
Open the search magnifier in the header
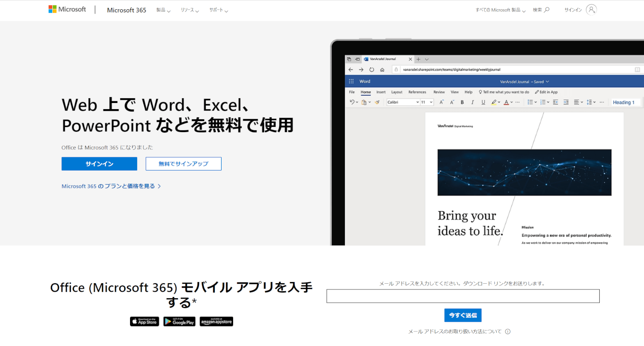point(547,10)
